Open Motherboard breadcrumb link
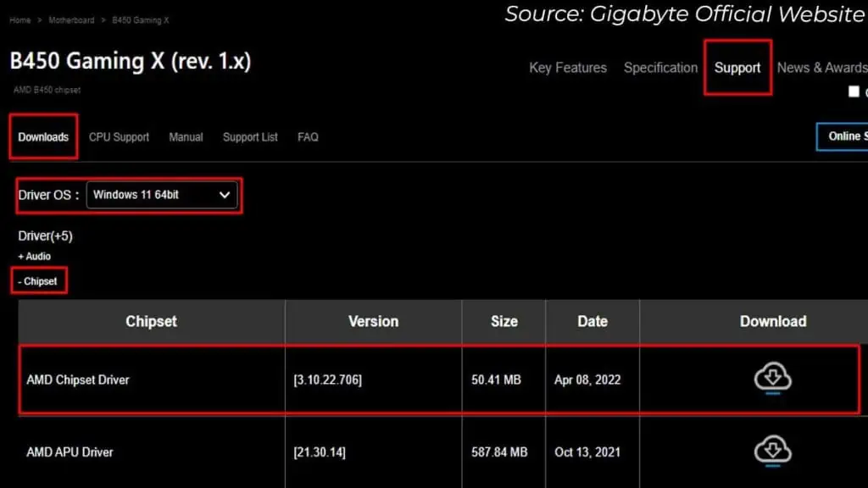Viewport: 868px width, 488px height. pyautogui.click(x=71, y=20)
